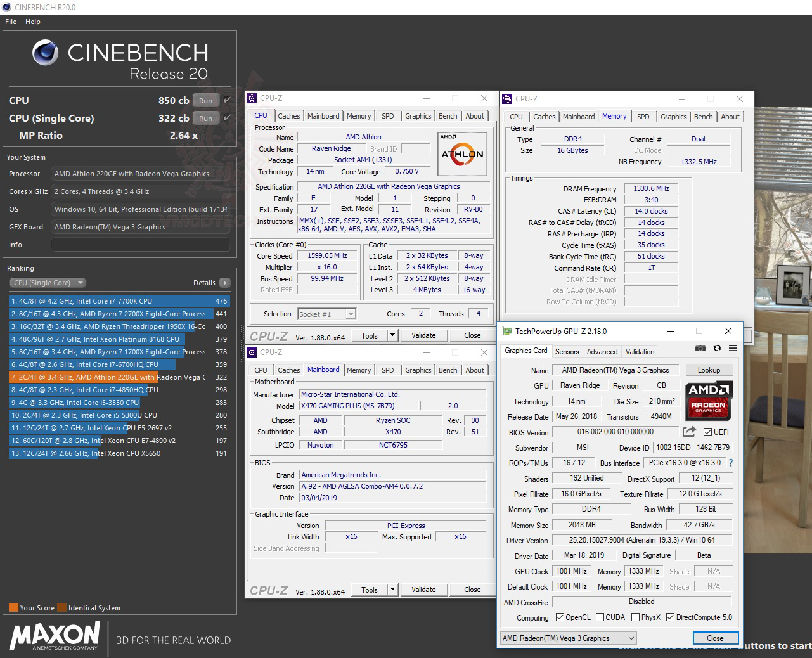This screenshot has width=812, height=658.
Task: Click the Cinebench R20.0 title bar icon
Action: coord(7,7)
